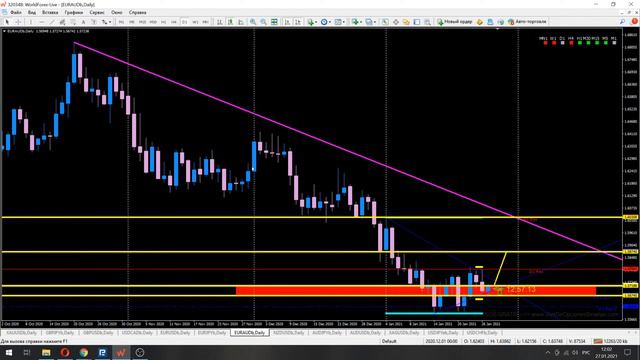Choose the text label tool
640x360 pixels.
click(94, 22)
